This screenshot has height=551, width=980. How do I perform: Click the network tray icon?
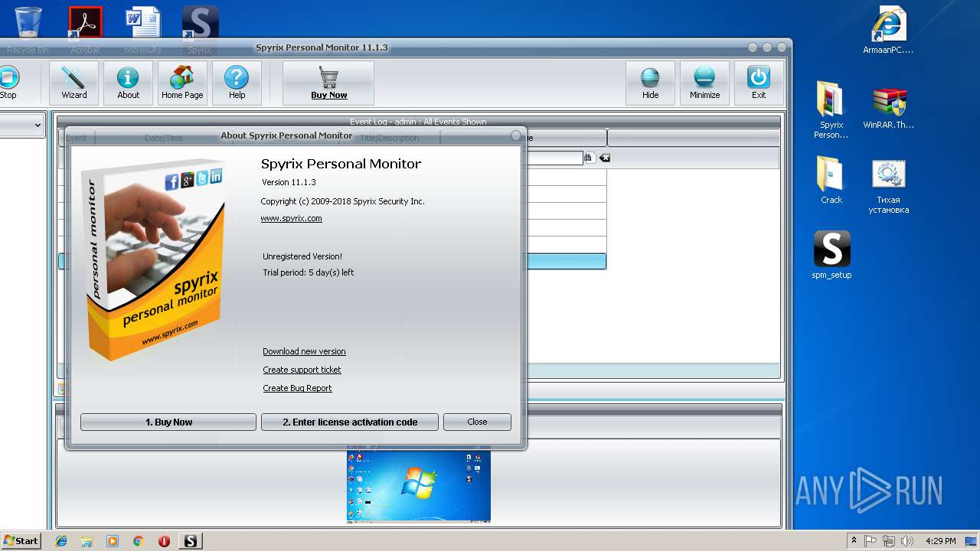(889, 541)
